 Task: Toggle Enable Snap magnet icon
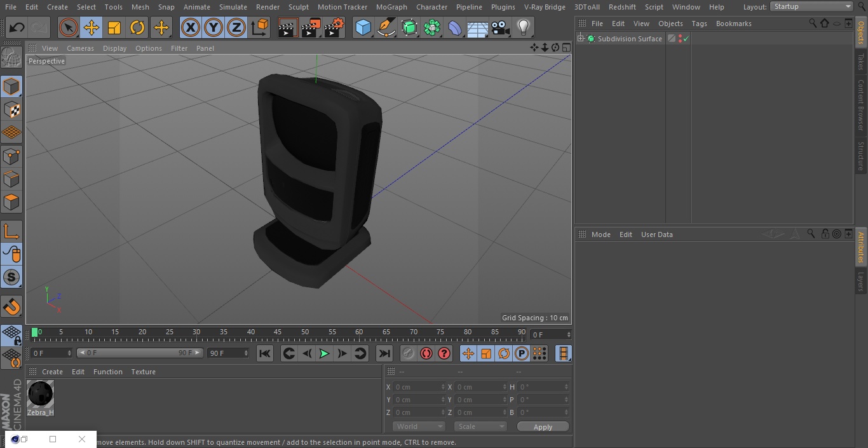[11, 307]
